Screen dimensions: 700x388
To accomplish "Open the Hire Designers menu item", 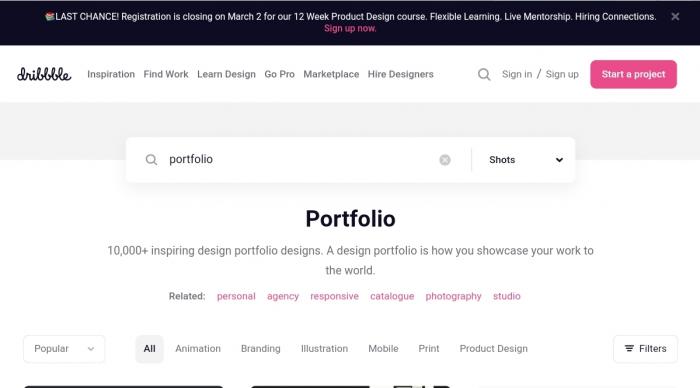I will pyautogui.click(x=400, y=74).
